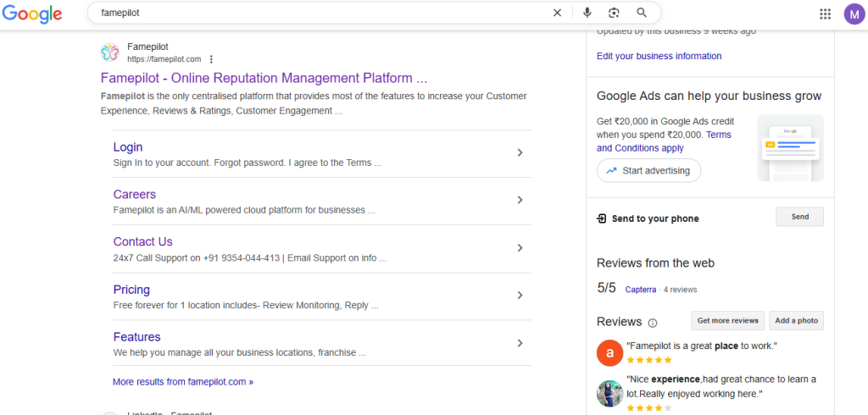
Task: Click the https://famepilot.com URL text
Action: 164,59
